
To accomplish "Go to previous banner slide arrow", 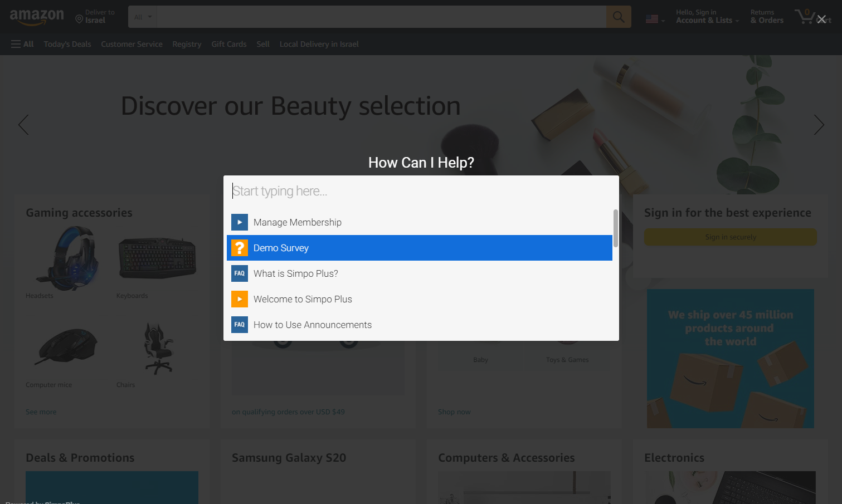I will coord(23,125).
